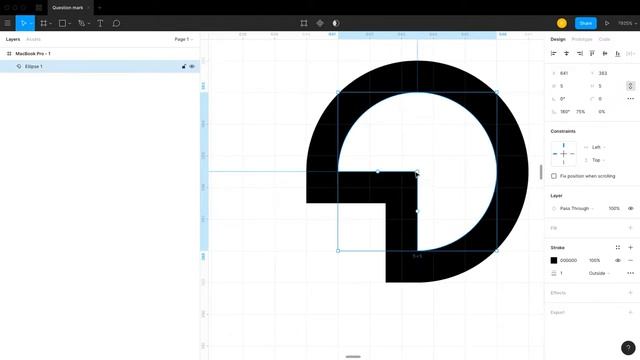Open stroke position Outside dropdown

(x=599, y=273)
